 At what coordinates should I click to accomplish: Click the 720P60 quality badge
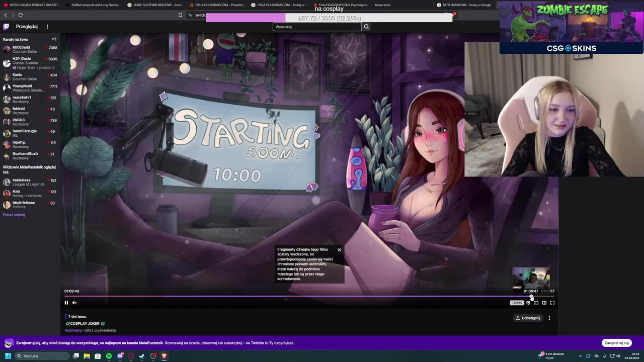click(x=517, y=303)
